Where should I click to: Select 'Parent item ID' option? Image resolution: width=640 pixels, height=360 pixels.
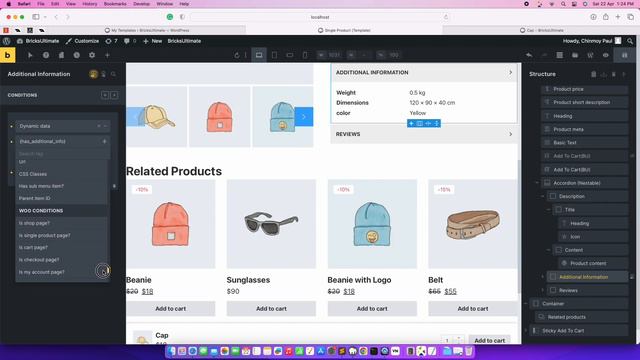coord(62,198)
